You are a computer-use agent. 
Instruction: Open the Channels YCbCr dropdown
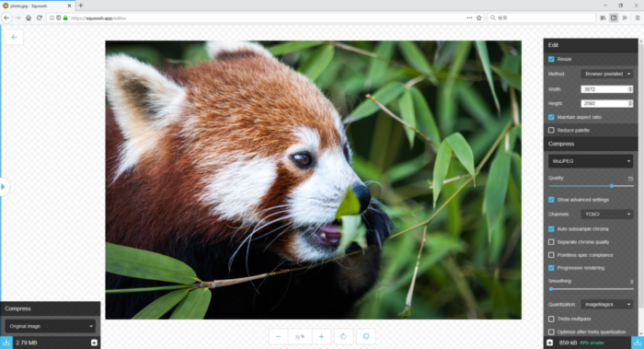(606, 215)
